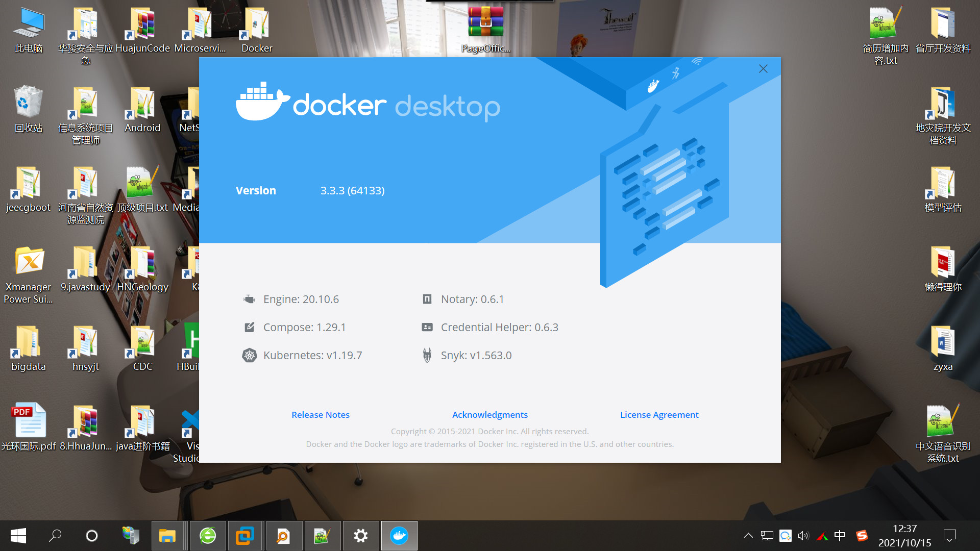Open the network icon in system tray
Image resolution: width=980 pixels, height=551 pixels.
767,536
